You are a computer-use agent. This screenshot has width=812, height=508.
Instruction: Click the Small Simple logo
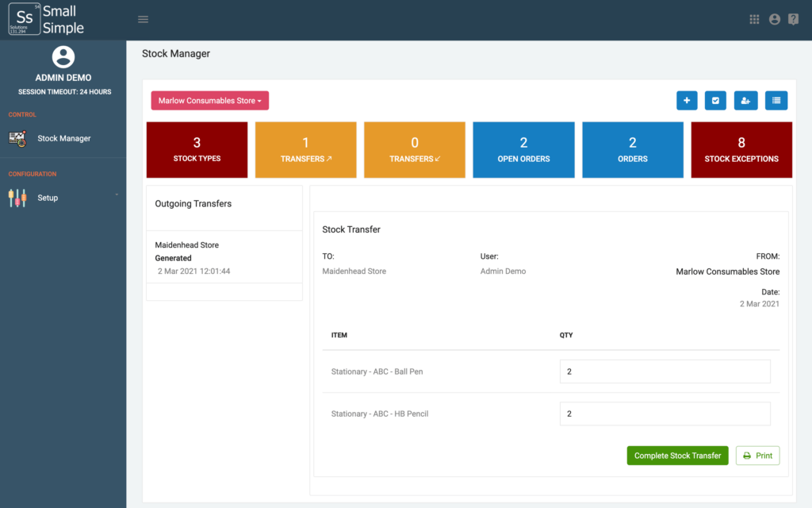[46, 20]
